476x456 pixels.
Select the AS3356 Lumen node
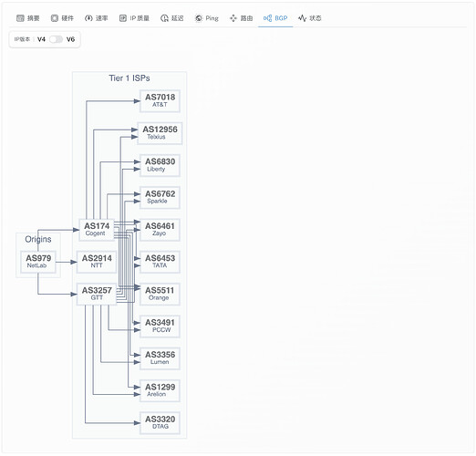[x=160, y=358]
